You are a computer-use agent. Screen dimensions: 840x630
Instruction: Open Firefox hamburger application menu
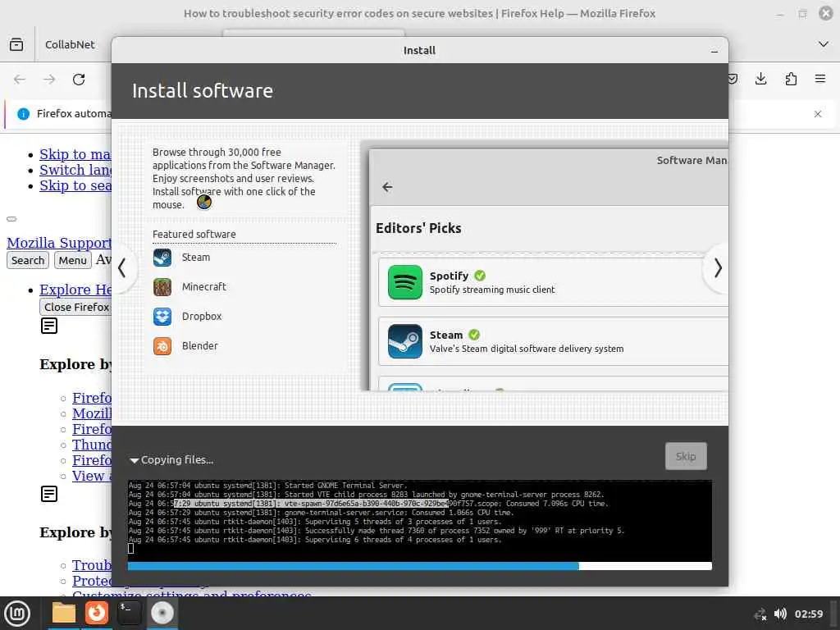(820, 80)
